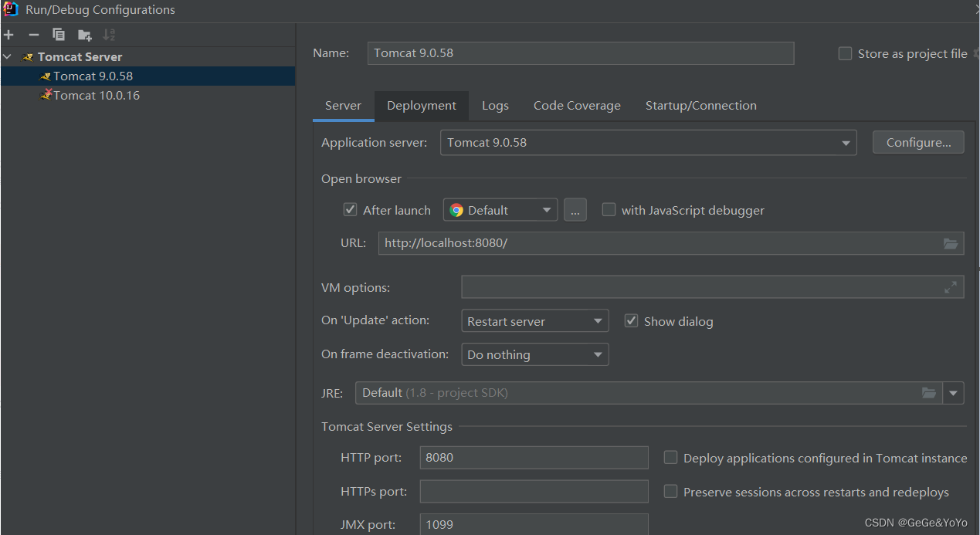The image size is (980, 535).
Task: Open the On 'Update' action dropdown
Action: [534, 321]
